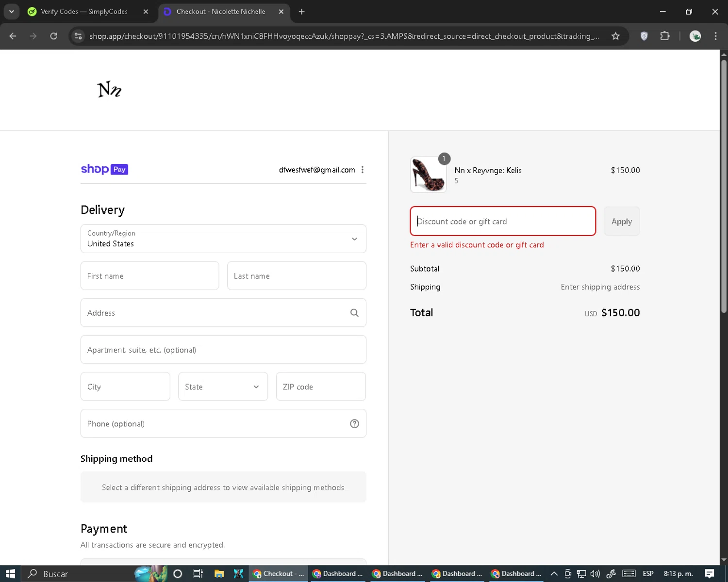Open Cortana circle icon in taskbar
The image size is (728, 582).
point(178,574)
